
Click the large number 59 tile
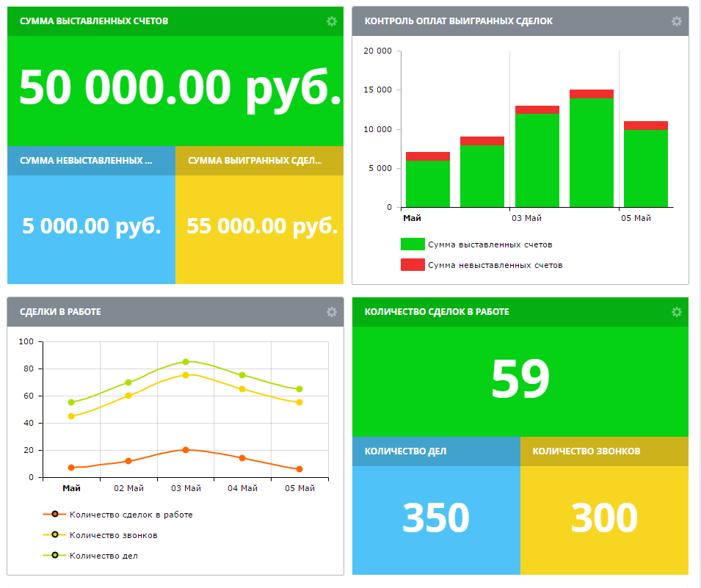[x=520, y=380]
